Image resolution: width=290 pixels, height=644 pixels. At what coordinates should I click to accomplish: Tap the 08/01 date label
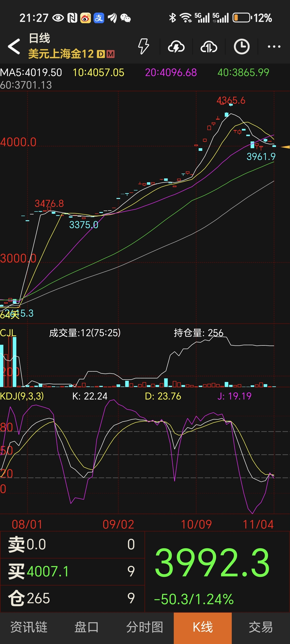pos(27,524)
